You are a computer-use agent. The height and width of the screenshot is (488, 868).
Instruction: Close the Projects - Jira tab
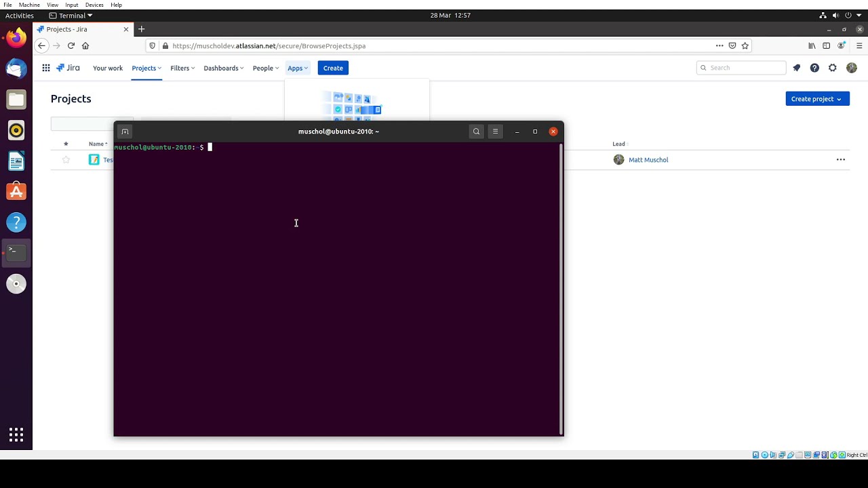tap(125, 29)
